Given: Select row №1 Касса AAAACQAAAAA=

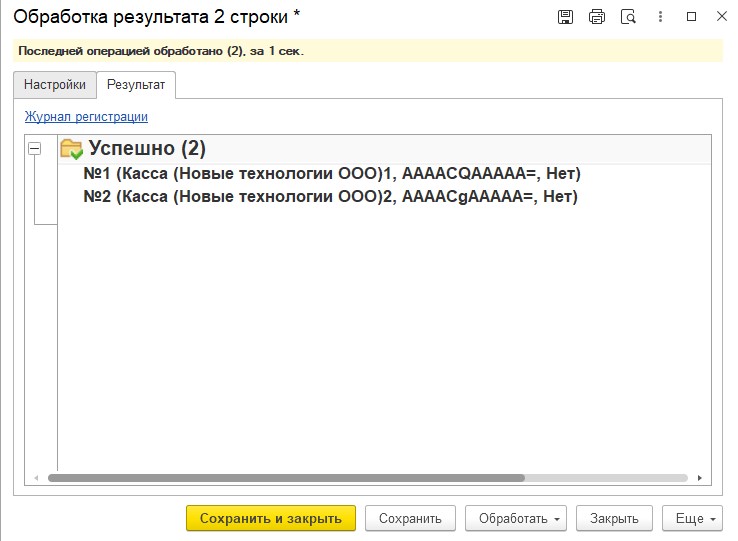Looking at the screenshot, I should point(332,174).
